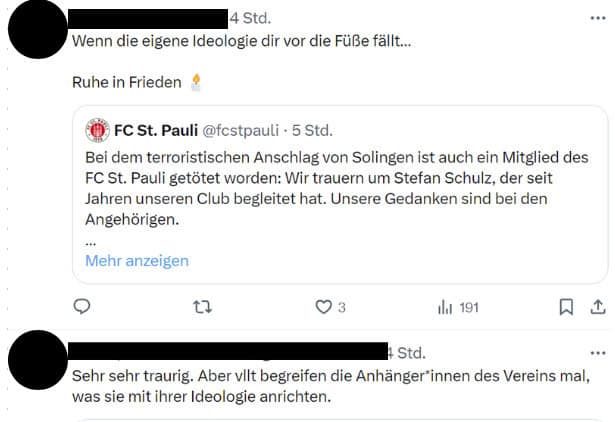
Task: Expand quoted tweet with "Mehr anzeigen"
Action: [x=137, y=261]
